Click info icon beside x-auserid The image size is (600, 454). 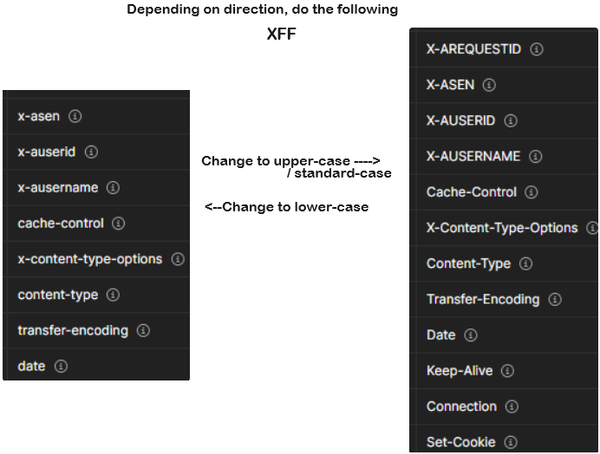92,152
